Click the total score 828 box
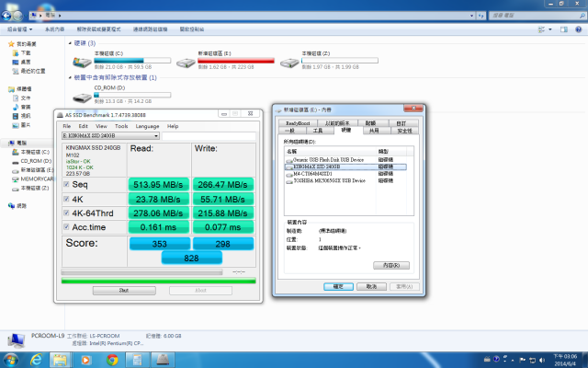588x368 pixels. point(192,258)
